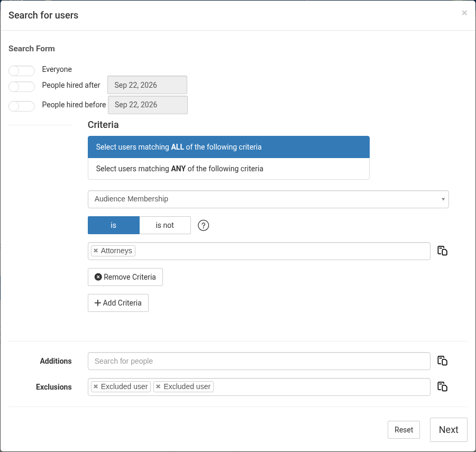476x452 pixels.
Task: Click the Reset button
Action: click(x=404, y=430)
